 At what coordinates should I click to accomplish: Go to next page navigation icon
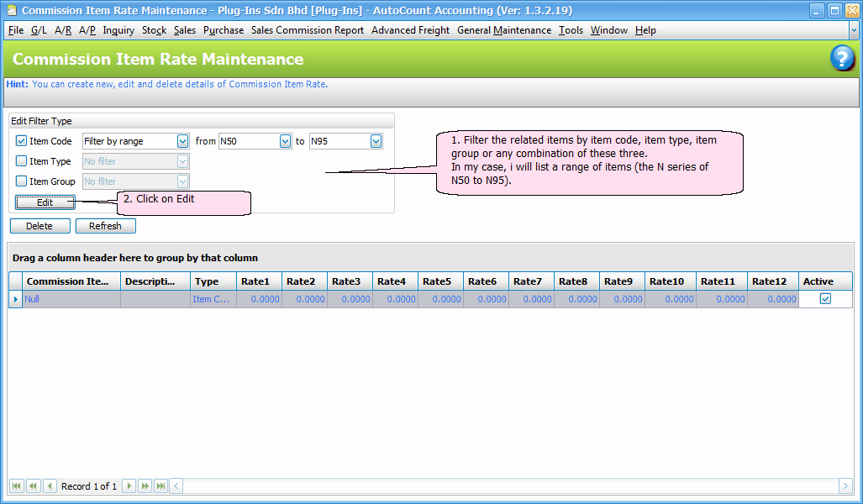tap(145, 486)
